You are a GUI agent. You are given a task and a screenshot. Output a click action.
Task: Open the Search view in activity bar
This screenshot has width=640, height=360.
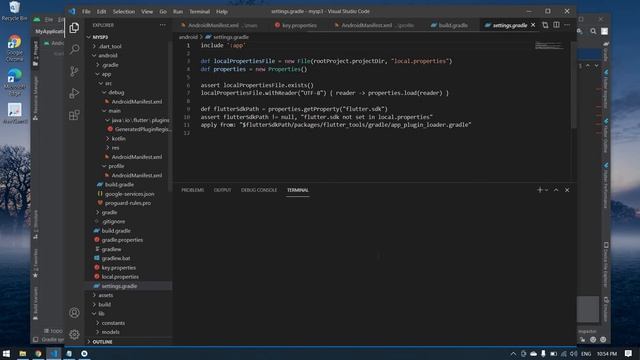pyautogui.click(x=74, y=49)
